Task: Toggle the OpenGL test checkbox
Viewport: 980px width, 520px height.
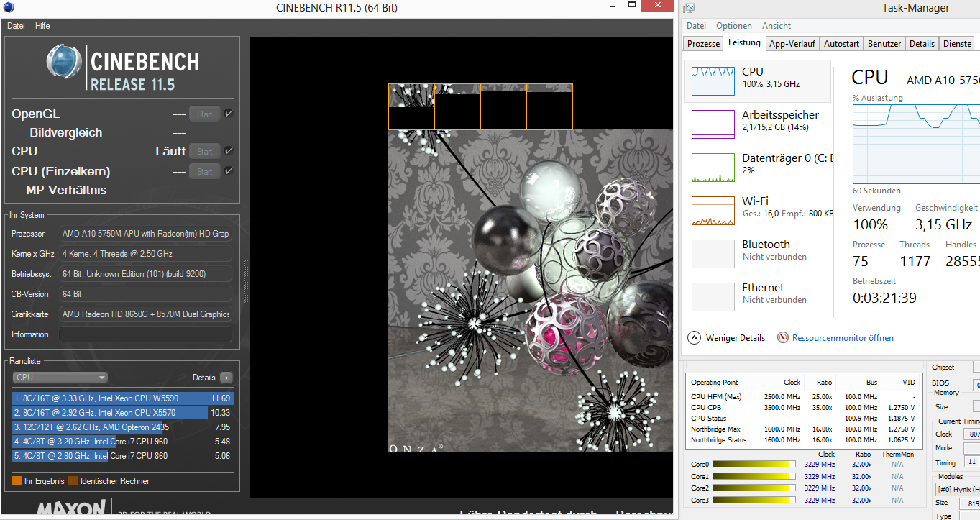Action: (x=229, y=114)
